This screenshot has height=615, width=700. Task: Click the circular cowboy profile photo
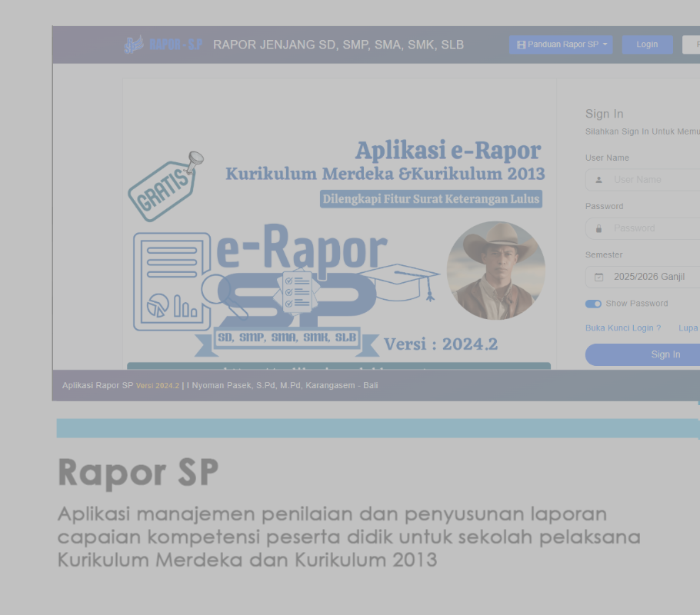495,271
